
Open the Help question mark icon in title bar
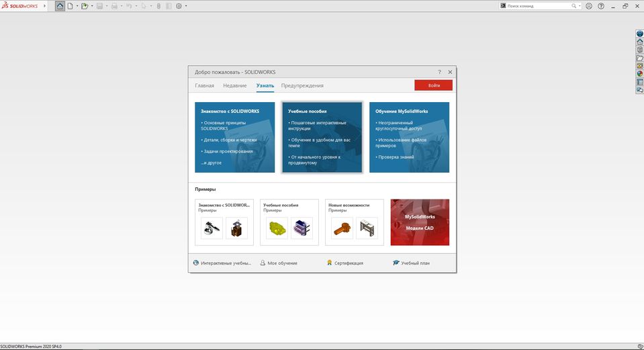pos(601,6)
